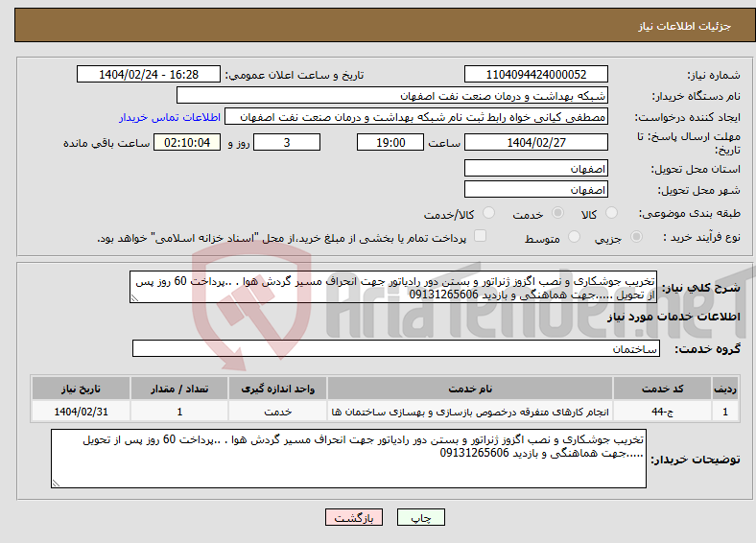Click the delivery province field اصفهان

pyautogui.click(x=535, y=168)
